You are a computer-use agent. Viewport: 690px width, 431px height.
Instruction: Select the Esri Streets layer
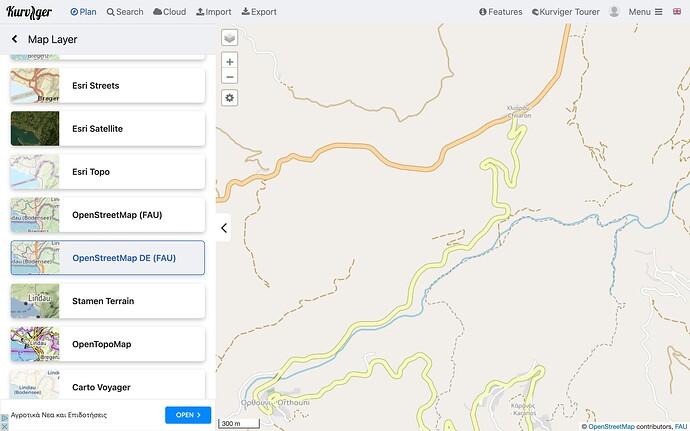(108, 85)
